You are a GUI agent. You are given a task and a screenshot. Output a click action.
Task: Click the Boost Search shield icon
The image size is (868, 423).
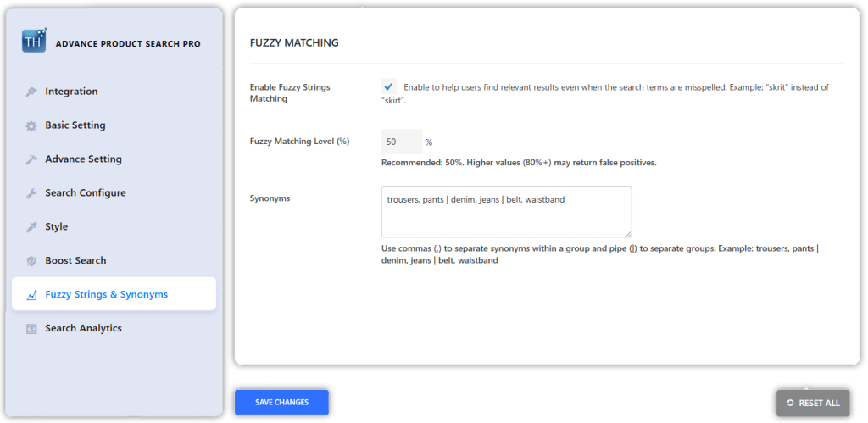pyautogui.click(x=31, y=261)
